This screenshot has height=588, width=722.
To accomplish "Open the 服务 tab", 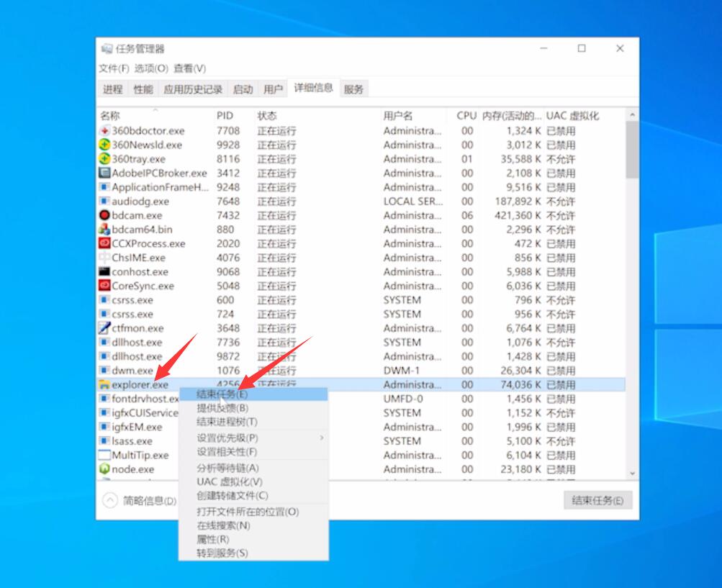I will tap(354, 89).
